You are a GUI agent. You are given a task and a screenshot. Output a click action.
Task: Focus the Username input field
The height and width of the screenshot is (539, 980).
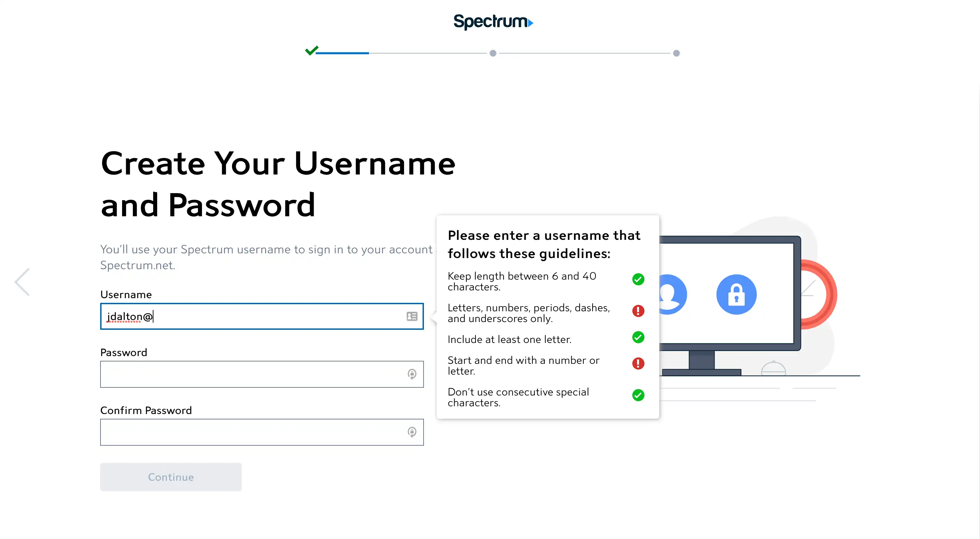(x=262, y=316)
